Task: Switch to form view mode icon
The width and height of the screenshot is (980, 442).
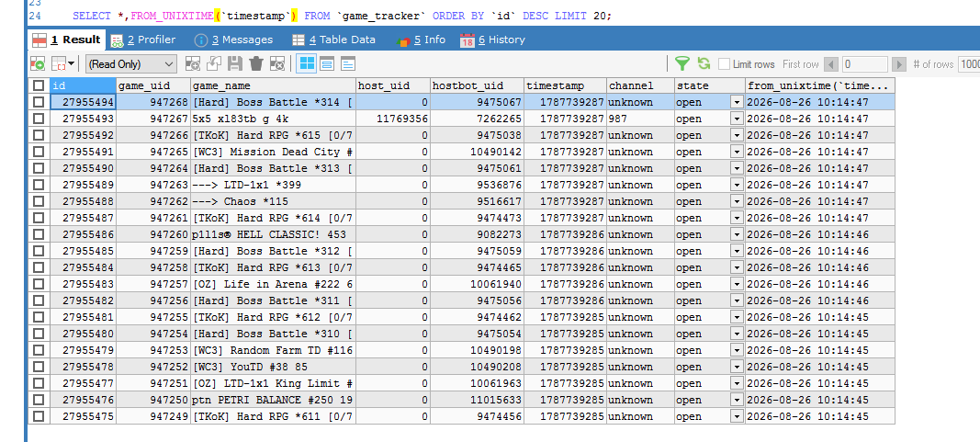Action: click(328, 63)
